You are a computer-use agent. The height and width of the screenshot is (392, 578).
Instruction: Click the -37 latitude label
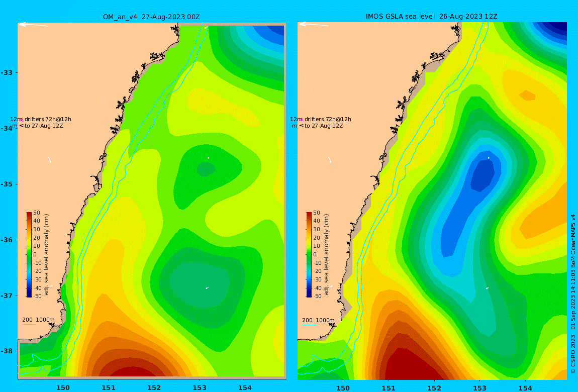(7, 296)
